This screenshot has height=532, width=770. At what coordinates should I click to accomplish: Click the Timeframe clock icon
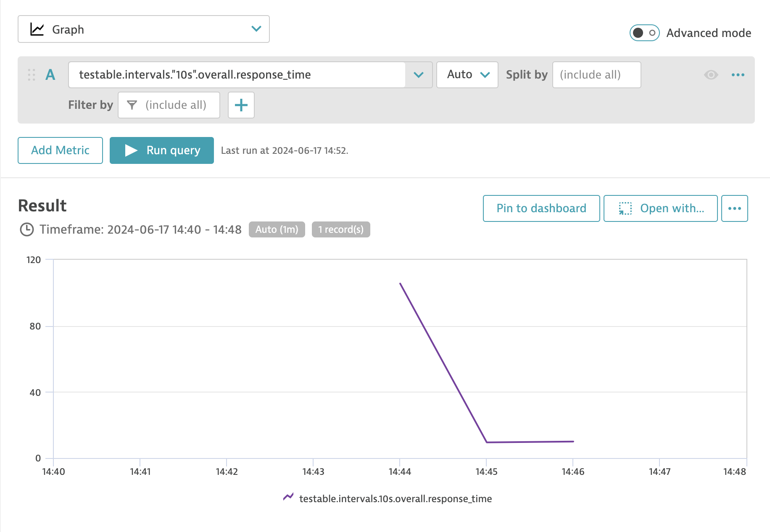pos(27,229)
